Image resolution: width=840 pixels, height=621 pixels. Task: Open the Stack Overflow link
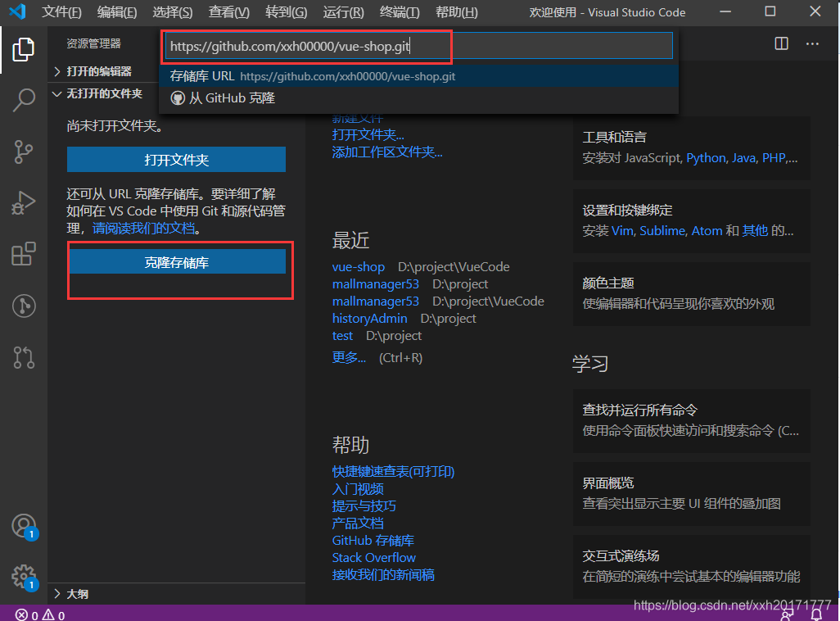click(x=374, y=557)
